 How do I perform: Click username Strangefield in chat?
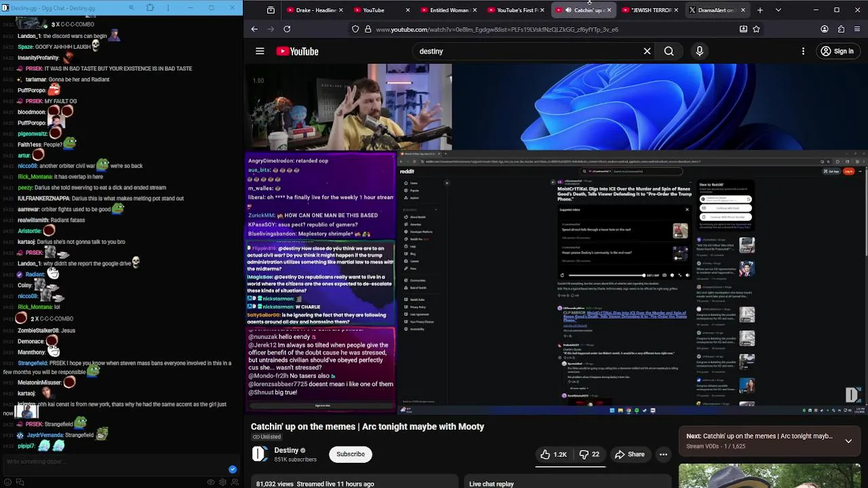(33, 363)
